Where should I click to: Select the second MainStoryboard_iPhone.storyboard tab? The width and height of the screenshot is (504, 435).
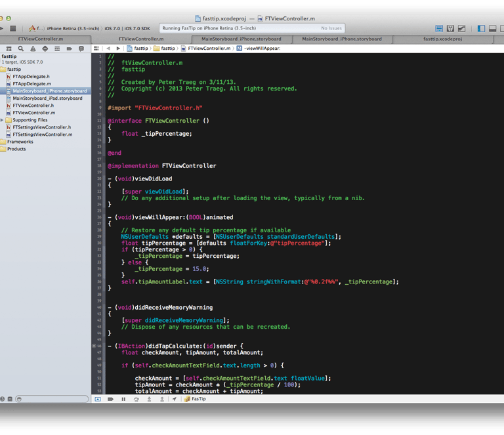click(x=341, y=39)
